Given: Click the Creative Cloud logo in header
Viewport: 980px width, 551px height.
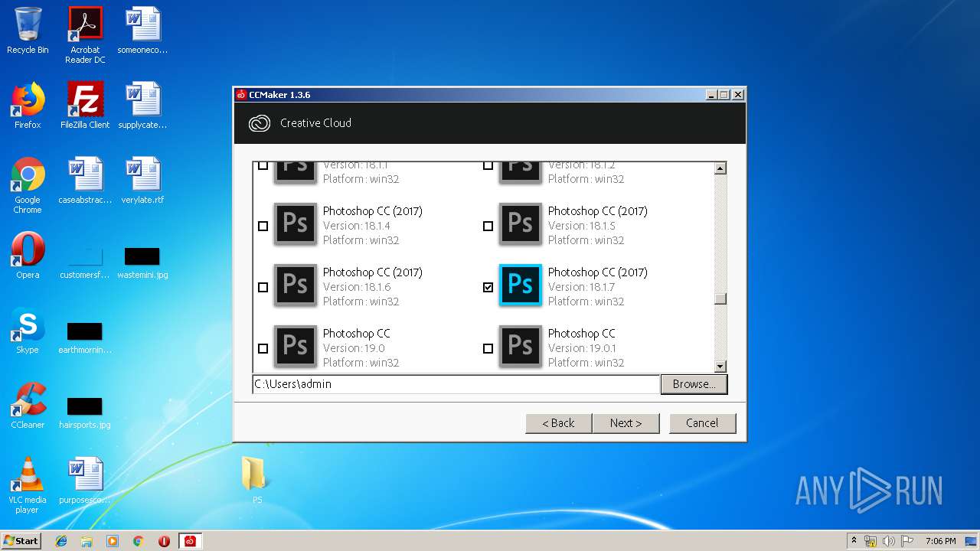Looking at the screenshot, I should pyautogui.click(x=260, y=122).
